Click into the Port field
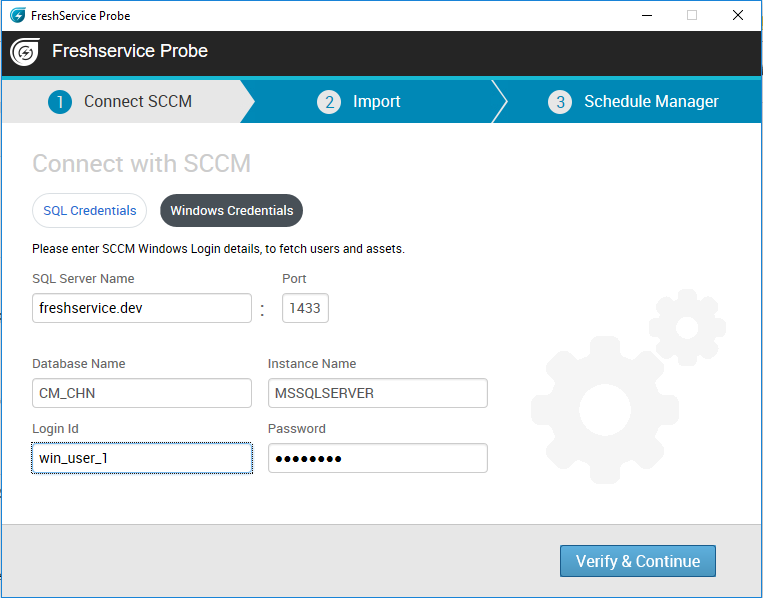This screenshot has width=763, height=598. pos(305,308)
